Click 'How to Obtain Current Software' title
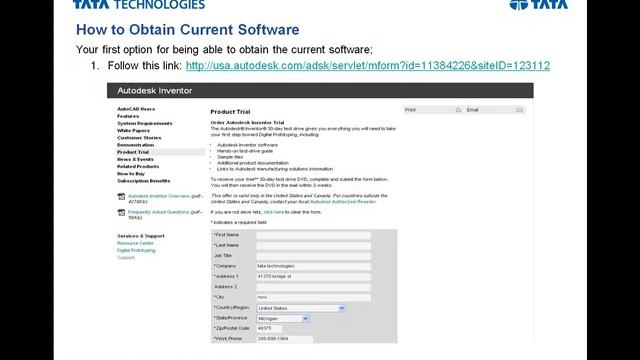 tap(188, 30)
